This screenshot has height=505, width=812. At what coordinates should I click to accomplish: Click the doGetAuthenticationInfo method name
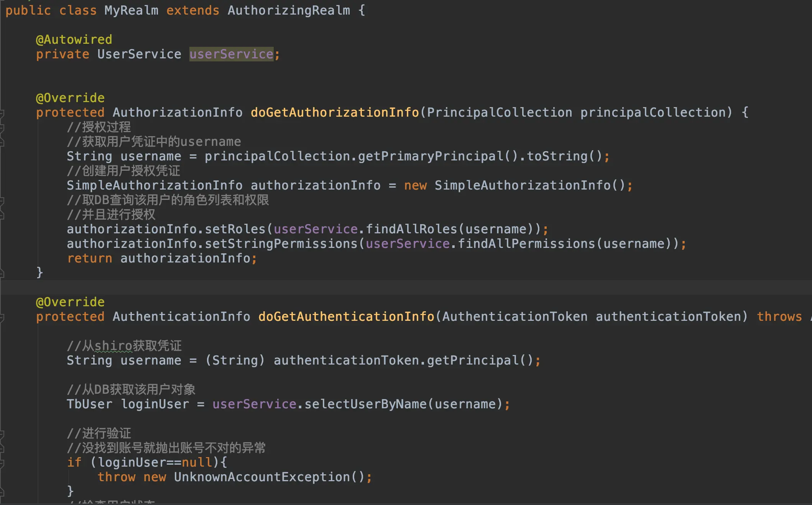346,317
